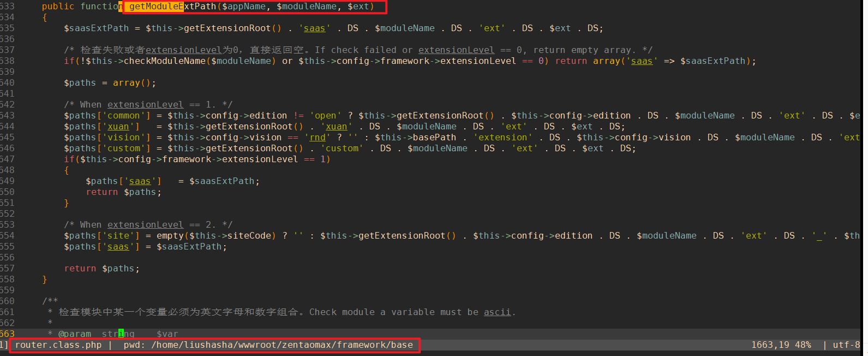Click the $paths['custom'] array key
The image size is (868, 356).
coord(107,149)
